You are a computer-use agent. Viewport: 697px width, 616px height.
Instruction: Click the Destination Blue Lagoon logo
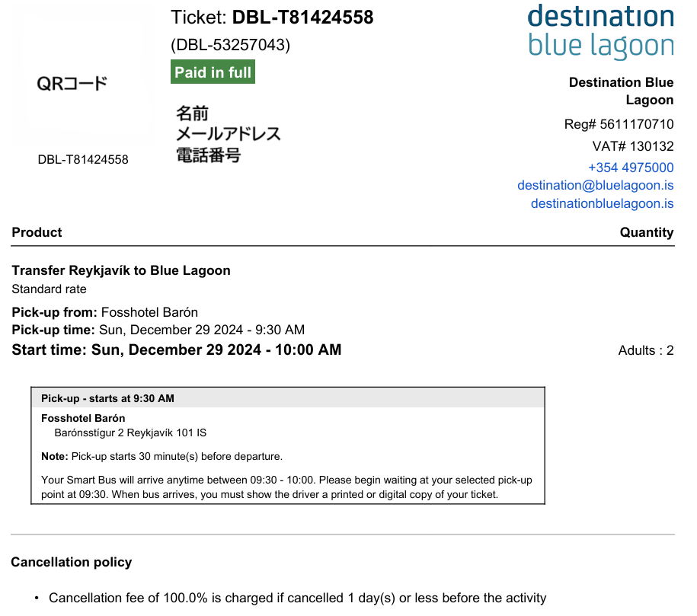tap(600, 31)
